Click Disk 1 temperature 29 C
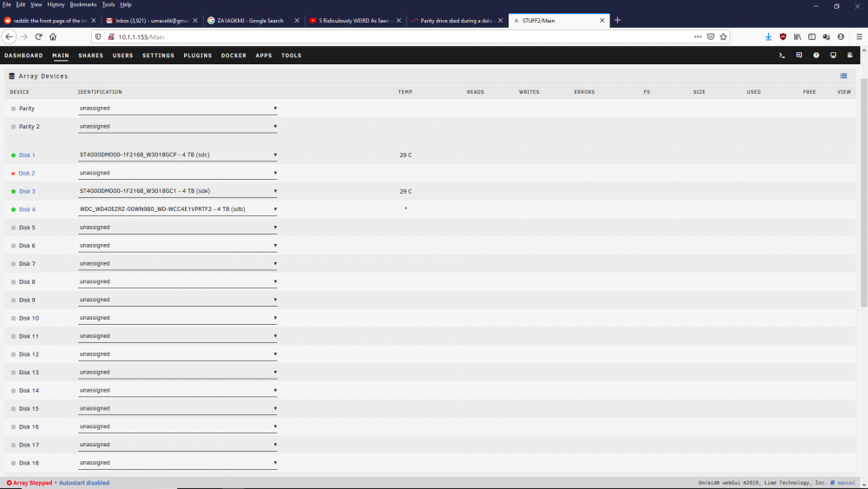 pos(405,155)
